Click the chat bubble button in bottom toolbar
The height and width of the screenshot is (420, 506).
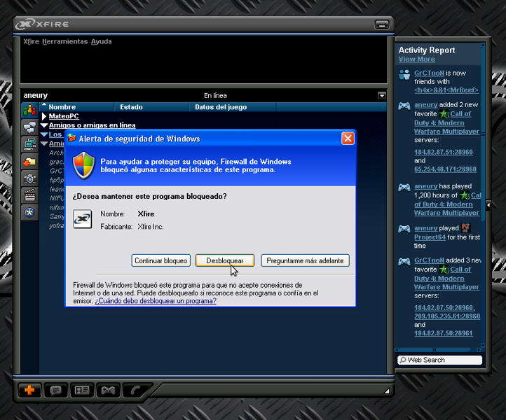[x=56, y=391]
